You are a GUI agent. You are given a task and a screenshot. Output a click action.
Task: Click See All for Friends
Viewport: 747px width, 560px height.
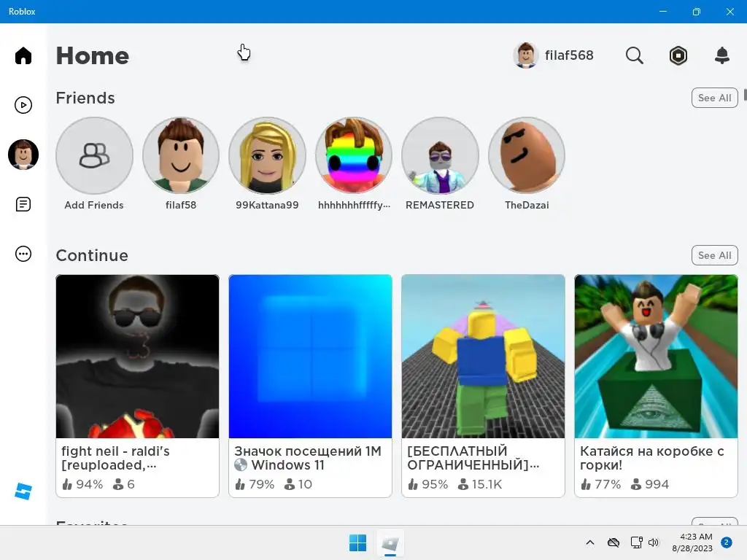tap(714, 98)
